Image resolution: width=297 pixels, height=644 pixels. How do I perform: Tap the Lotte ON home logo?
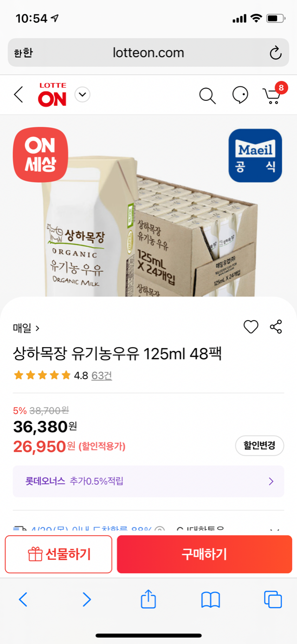pos(52,95)
